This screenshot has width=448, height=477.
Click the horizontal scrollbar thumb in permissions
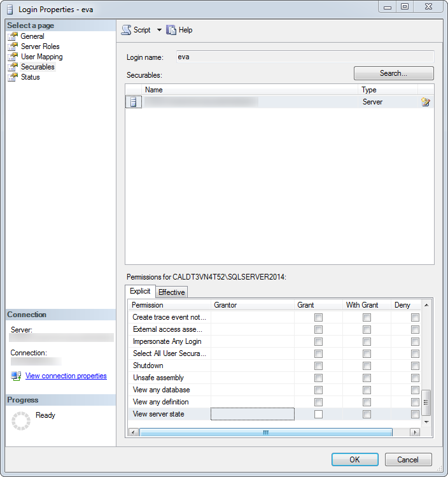(x=265, y=432)
